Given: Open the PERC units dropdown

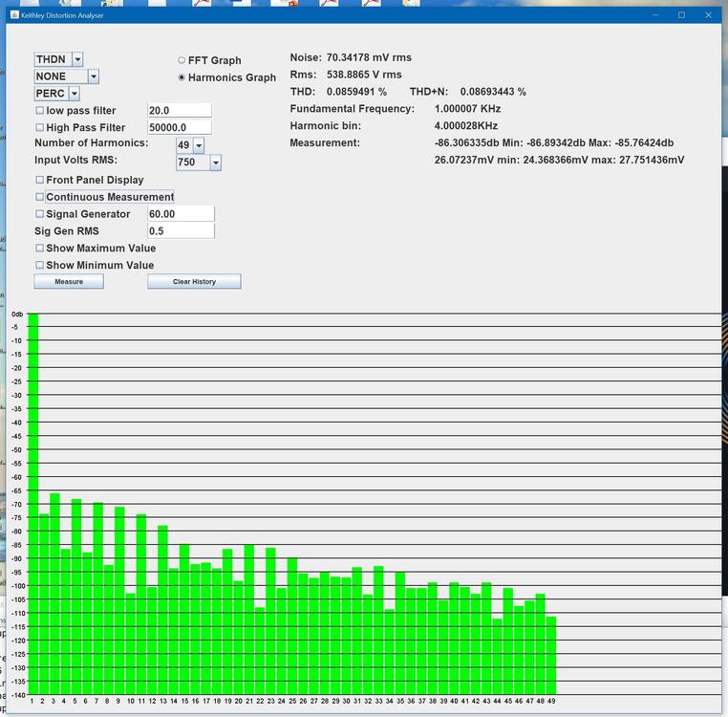Looking at the screenshot, I should (74, 94).
